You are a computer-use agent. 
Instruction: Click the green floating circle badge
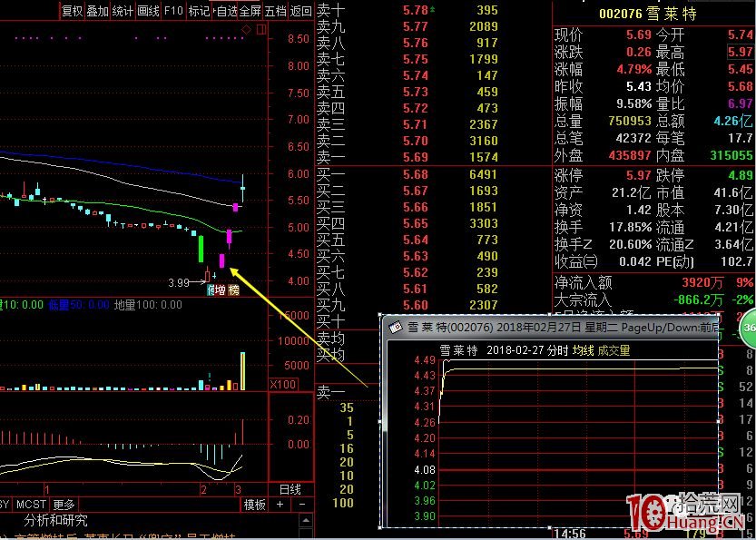tap(750, 328)
